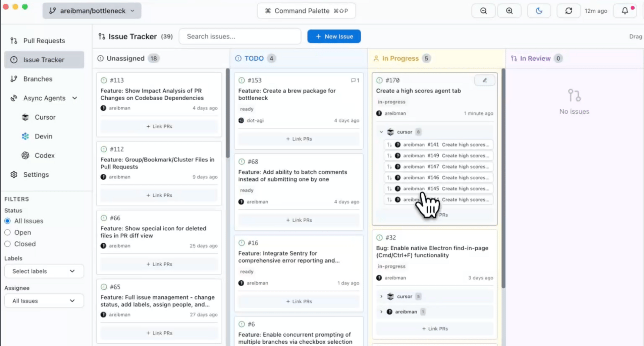Image resolution: width=644 pixels, height=346 pixels.
Task: Click Link PRs on issue #113
Action: tap(159, 126)
